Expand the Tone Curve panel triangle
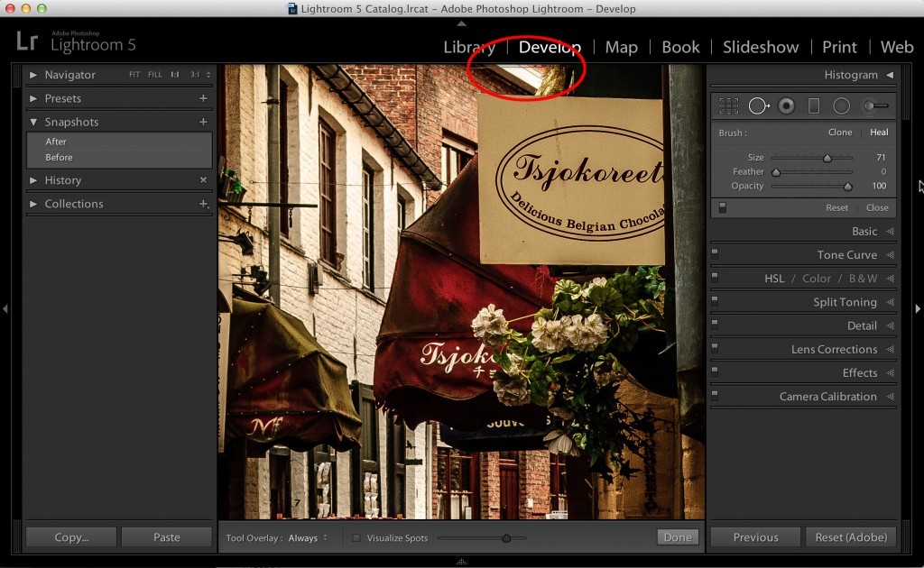 (x=891, y=255)
